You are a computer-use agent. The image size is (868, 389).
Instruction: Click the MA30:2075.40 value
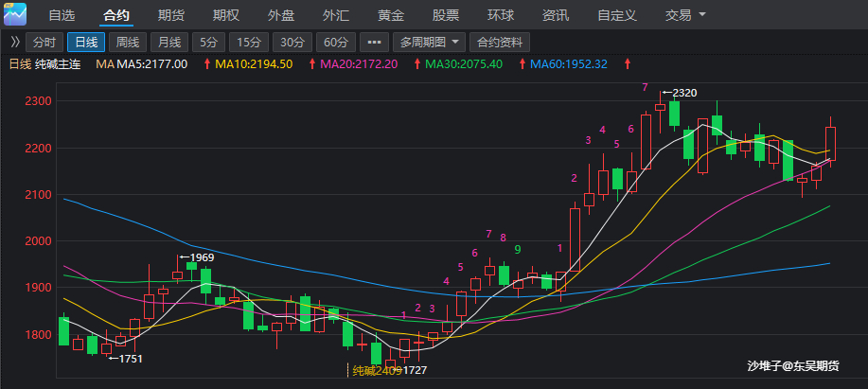tap(464, 64)
